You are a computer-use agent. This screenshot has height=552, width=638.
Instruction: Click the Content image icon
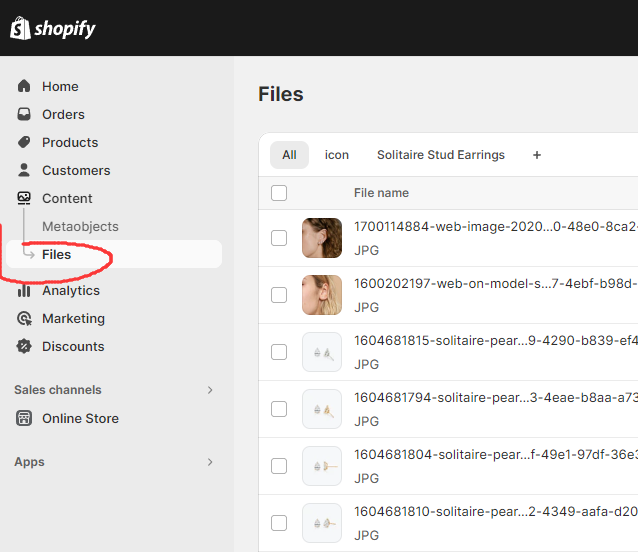(24, 199)
